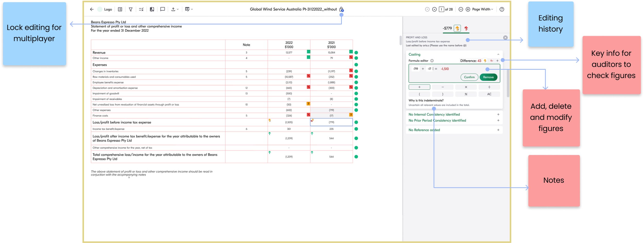Zoom in with the plus circle icon

pos(468,9)
